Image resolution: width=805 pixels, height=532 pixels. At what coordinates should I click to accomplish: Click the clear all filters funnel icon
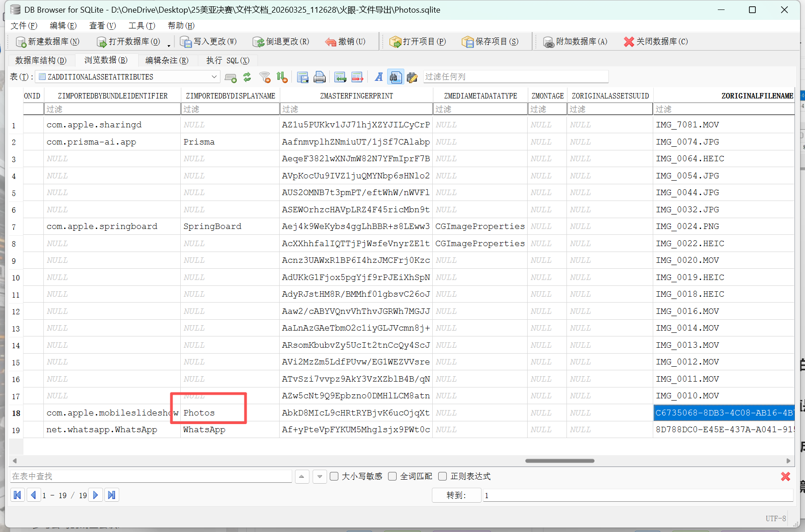(265, 77)
